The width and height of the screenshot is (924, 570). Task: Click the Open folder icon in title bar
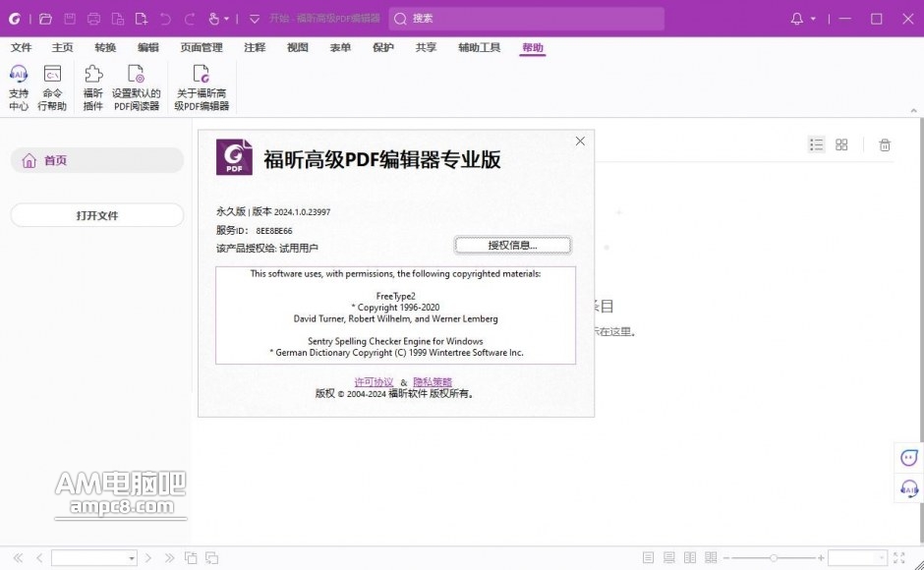45,19
